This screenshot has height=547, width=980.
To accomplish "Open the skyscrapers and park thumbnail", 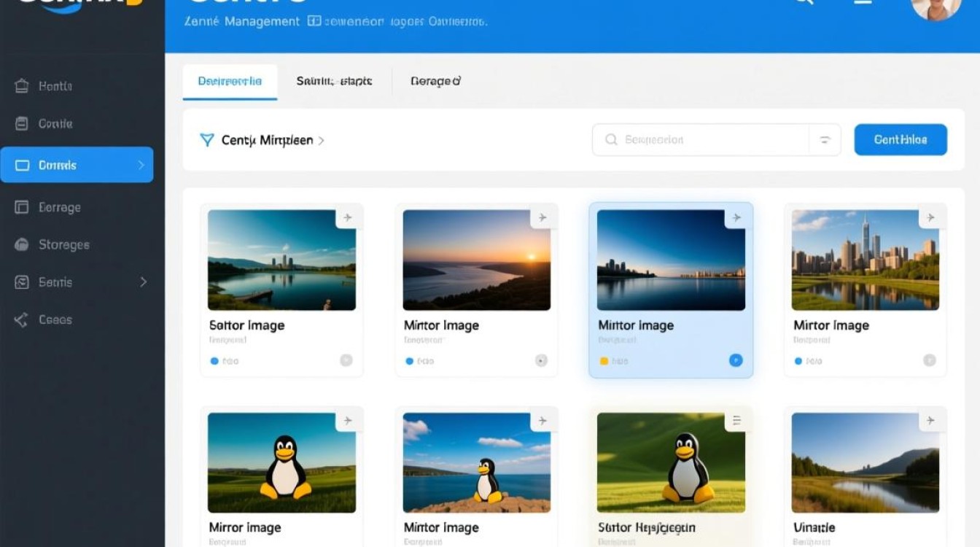I will pos(866,260).
